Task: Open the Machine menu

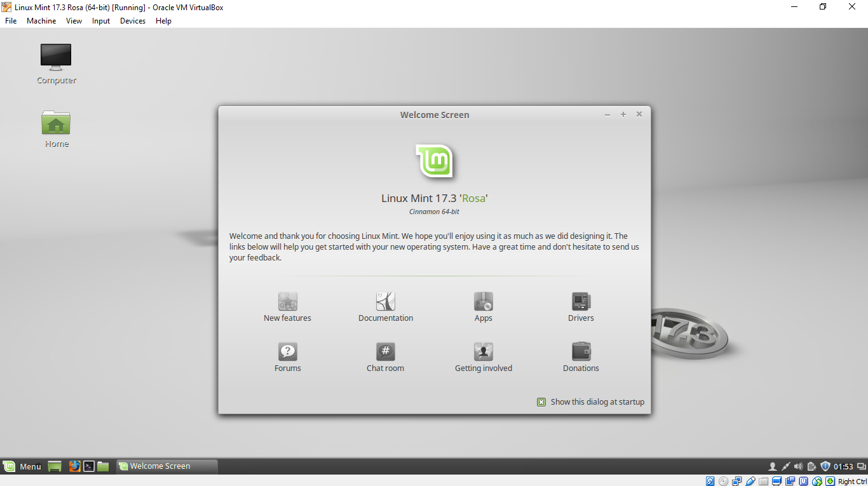Action: pos(41,21)
